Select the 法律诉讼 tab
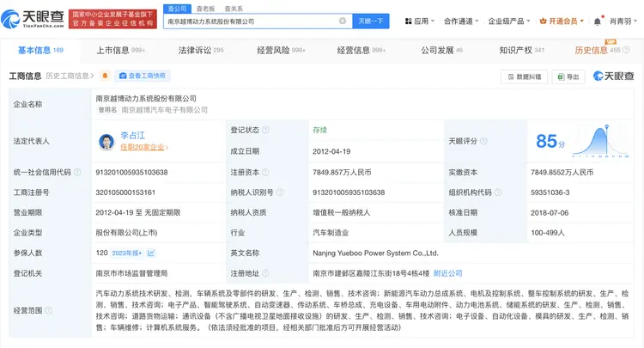 201,50
